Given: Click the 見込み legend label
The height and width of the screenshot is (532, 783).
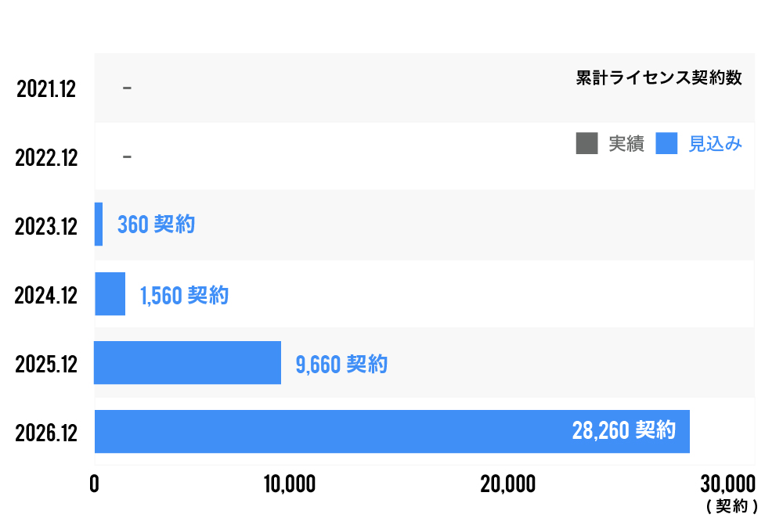Looking at the screenshot, I should pos(715,144).
